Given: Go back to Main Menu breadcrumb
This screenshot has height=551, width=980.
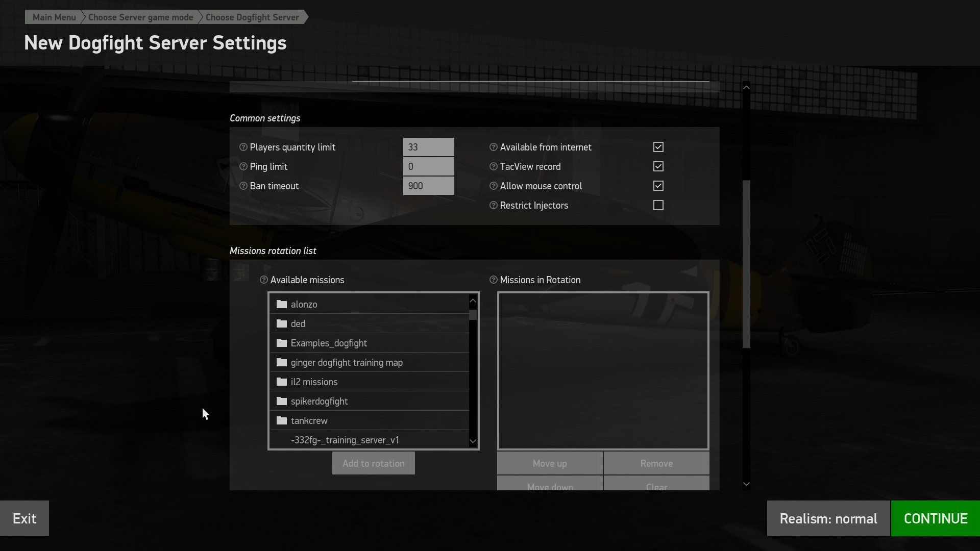Looking at the screenshot, I should tap(54, 17).
